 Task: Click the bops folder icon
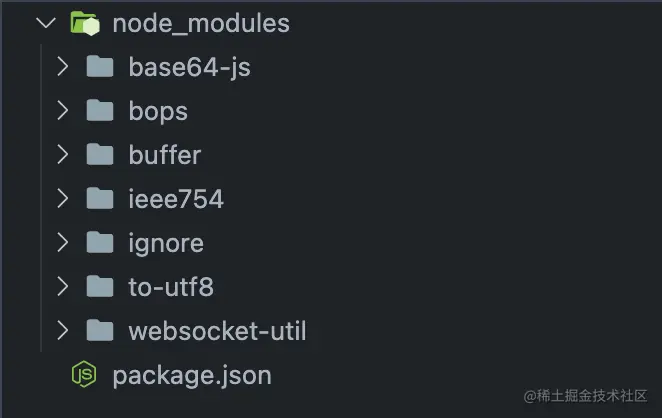click(x=99, y=111)
